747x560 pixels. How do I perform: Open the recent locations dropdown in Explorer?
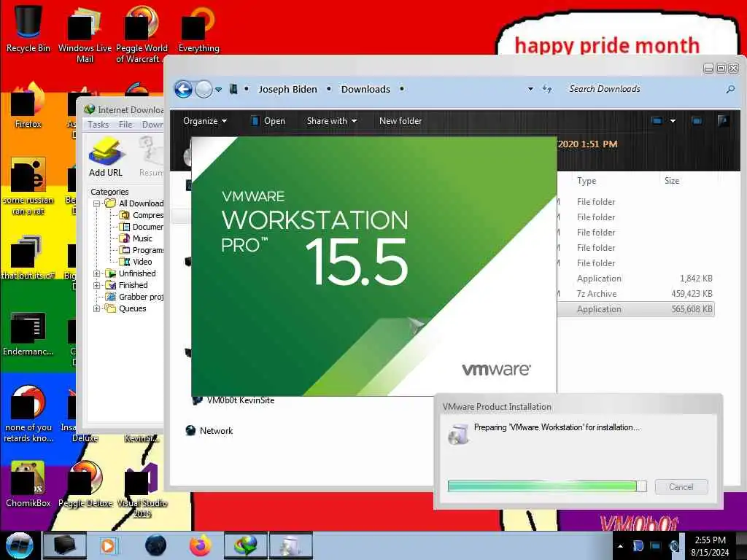[218, 89]
